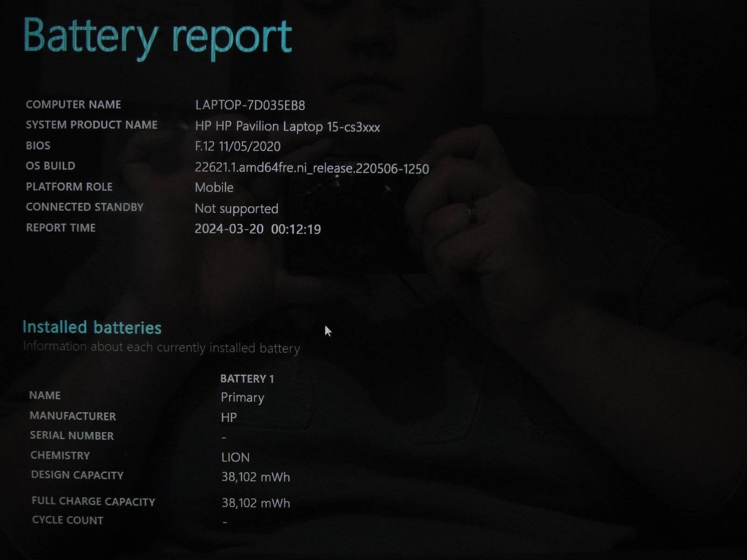Select the SYSTEM PRODUCT NAME label
Screen dimensions: 747x560
coord(92,125)
